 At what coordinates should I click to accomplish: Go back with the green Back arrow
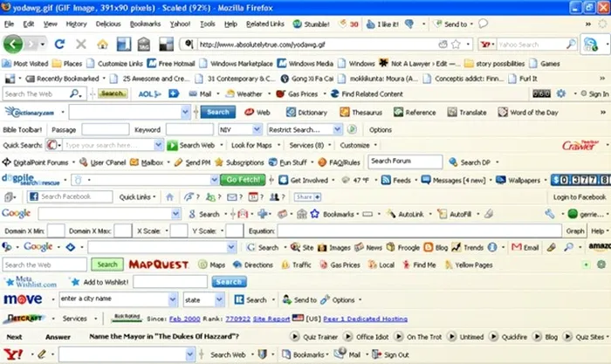coord(13,44)
